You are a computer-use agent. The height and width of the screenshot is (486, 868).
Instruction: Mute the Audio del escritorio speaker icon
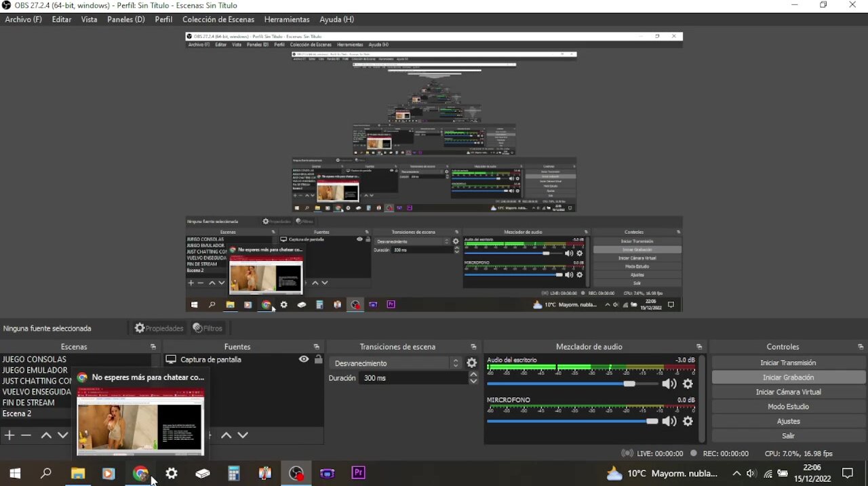(669, 384)
